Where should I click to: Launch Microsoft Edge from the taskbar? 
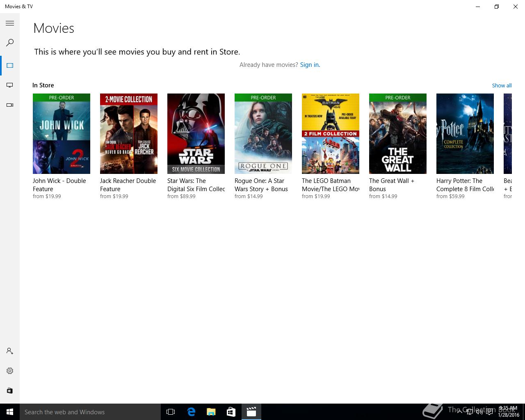coord(191,412)
